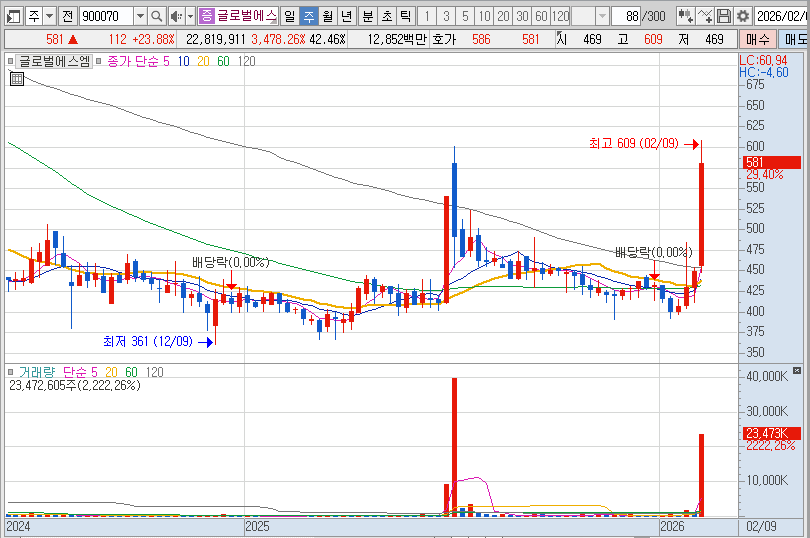Switch to yearly chart 년
This screenshot has width=810, height=538.
(347, 17)
